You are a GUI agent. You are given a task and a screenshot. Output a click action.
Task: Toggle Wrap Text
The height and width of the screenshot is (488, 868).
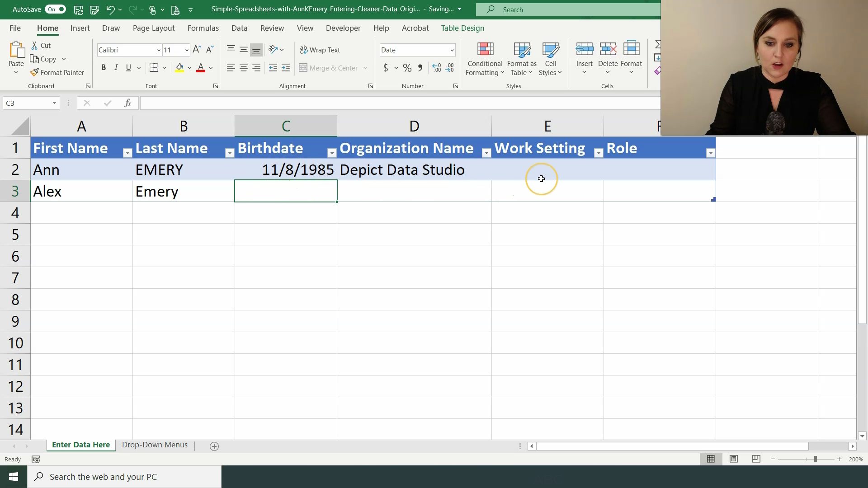320,50
